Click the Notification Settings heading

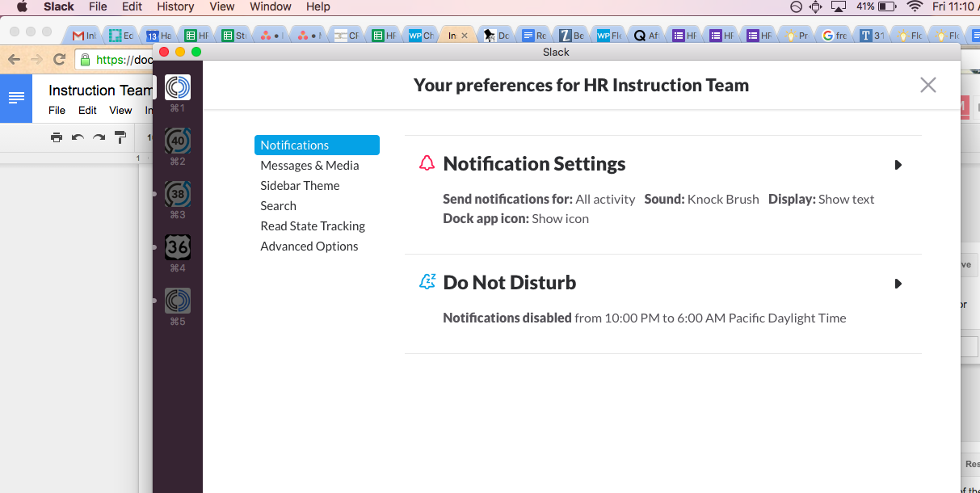pyautogui.click(x=534, y=164)
